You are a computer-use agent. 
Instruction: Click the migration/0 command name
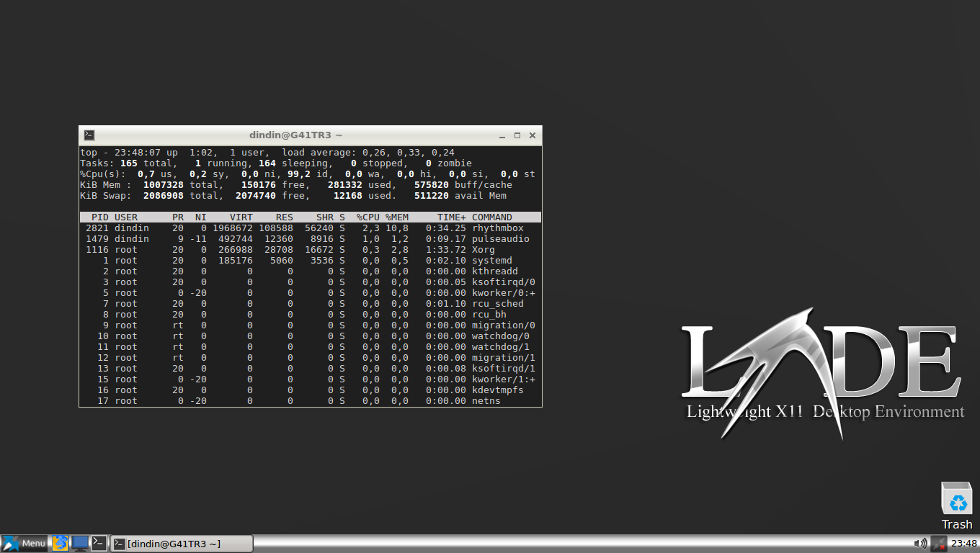coord(504,325)
